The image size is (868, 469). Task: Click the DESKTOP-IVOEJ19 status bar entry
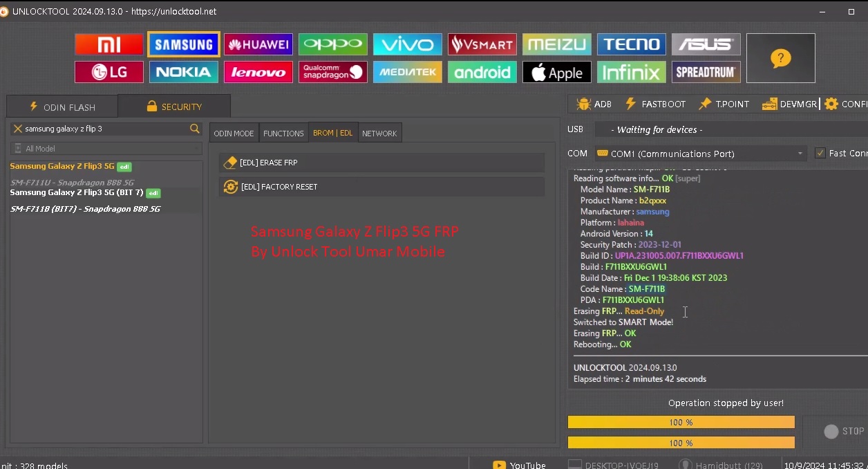[613, 466]
